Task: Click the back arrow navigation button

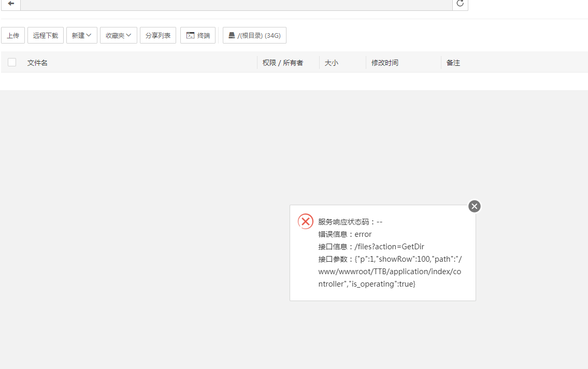Action: (11, 4)
